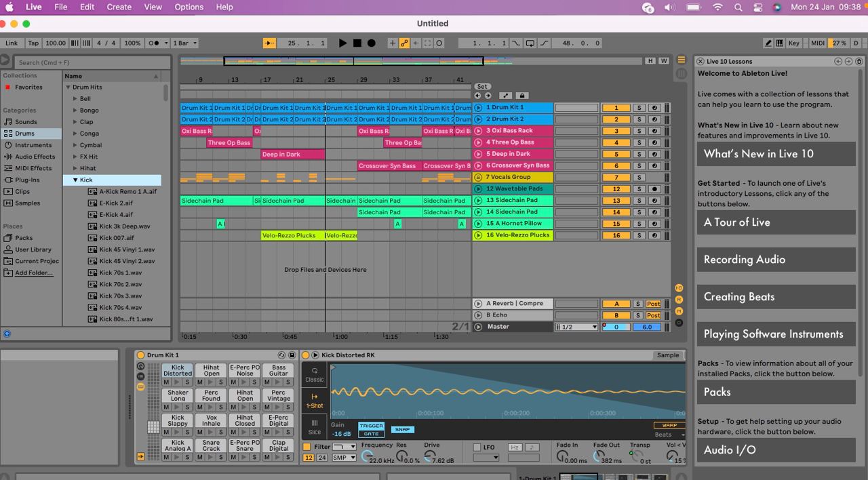Select Kick 3k Deep.wav file
Screen dimensions: 868x480
125,226
